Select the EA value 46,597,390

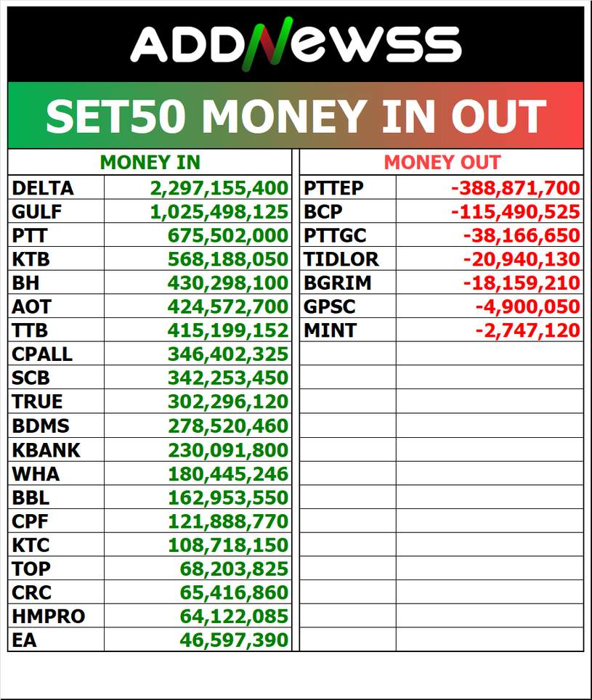point(234,640)
